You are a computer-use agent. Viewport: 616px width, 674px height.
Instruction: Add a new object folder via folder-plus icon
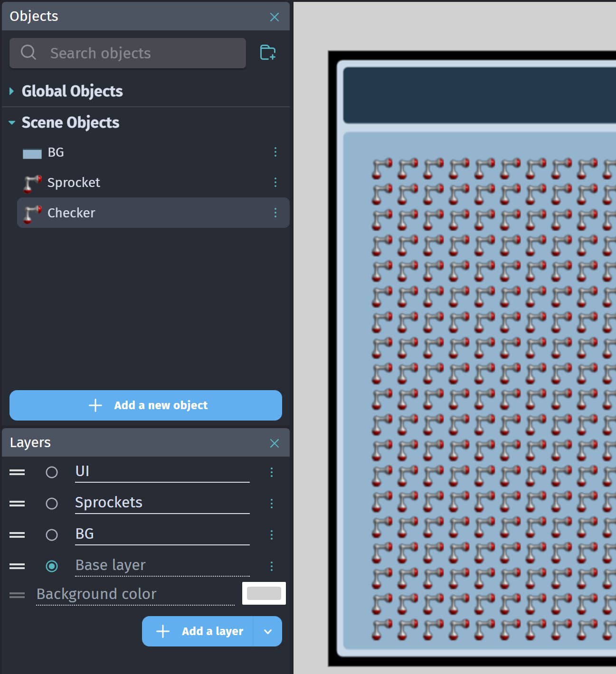pos(268,53)
